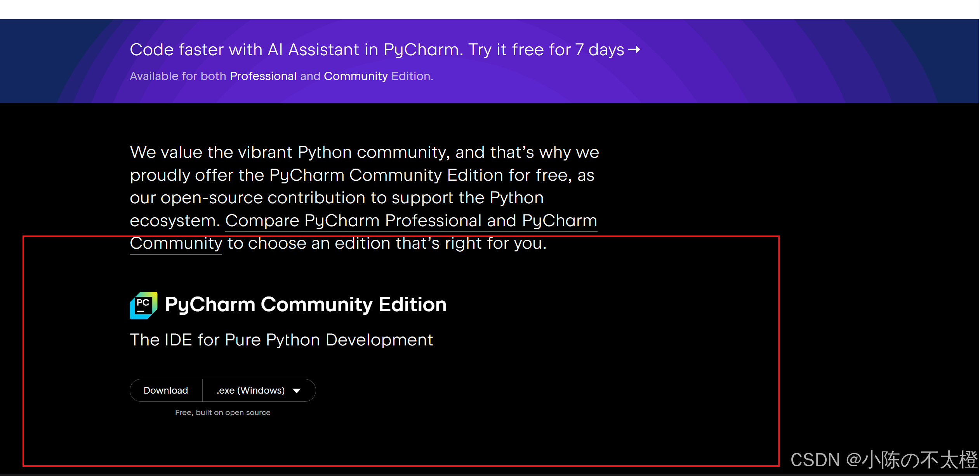Screen dimensions: 980x476
Task: Click 'We value the vibrant Python community' paragraph
Action: pyautogui.click(x=365, y=197)
